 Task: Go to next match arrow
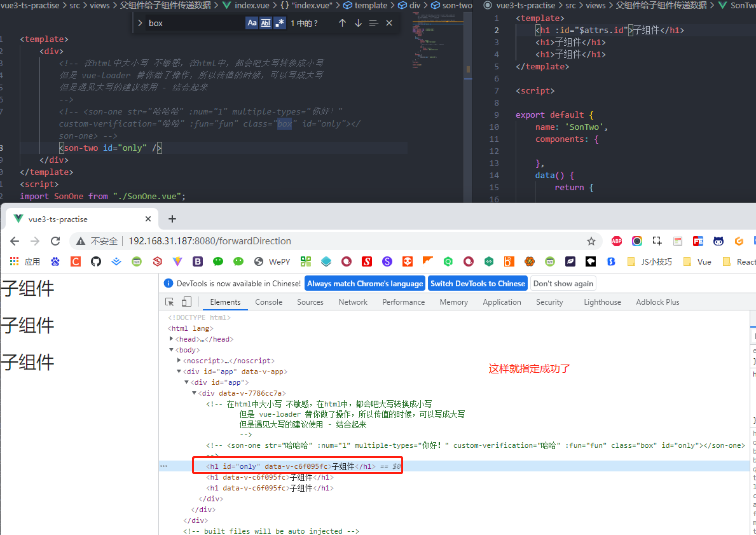point(358,23)
